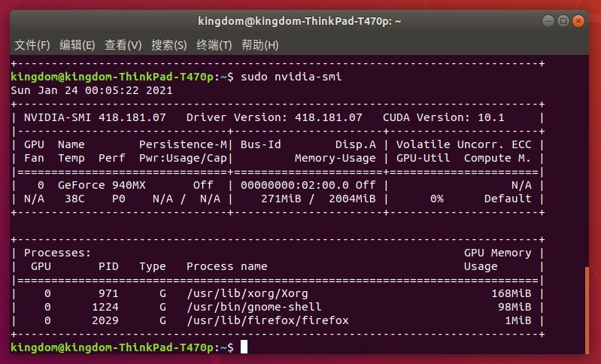Screen dimensions: 601x364
Task: Click the bus id 00000000:02:00.0
Action: pyautogui.click(x=295, y=185)
